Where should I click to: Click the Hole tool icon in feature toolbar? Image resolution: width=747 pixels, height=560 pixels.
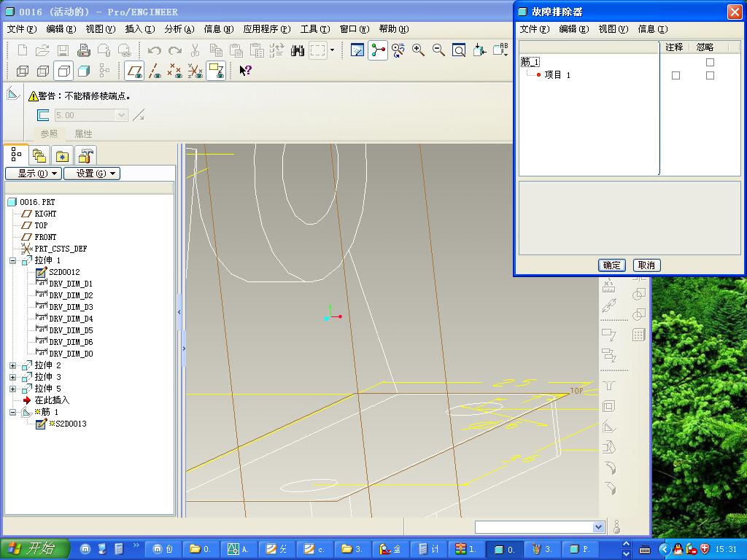[x=609, y=385]
